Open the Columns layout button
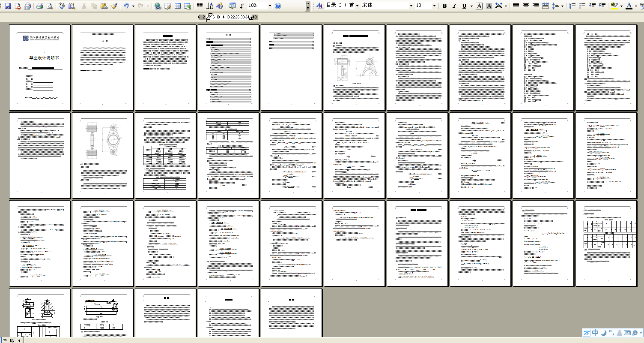Image resolution: width=644 pixels, height=343 pixels. [x=200, y=6]
